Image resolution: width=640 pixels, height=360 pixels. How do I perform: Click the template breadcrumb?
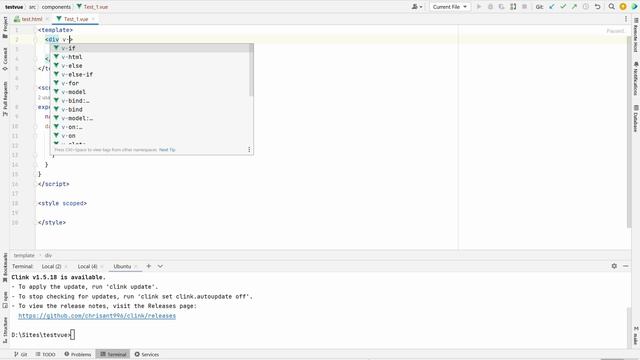(x=24, y=255)
